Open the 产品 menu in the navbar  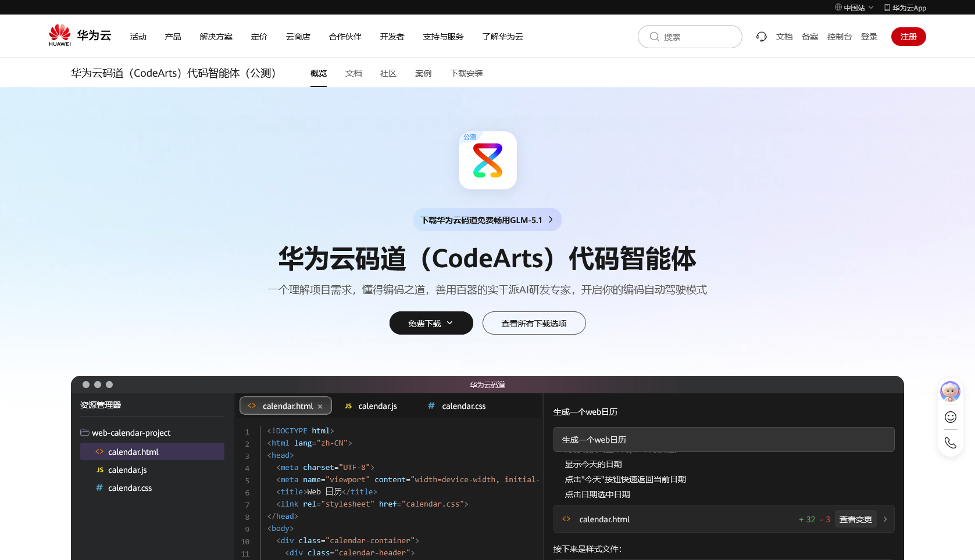point(173,37)
